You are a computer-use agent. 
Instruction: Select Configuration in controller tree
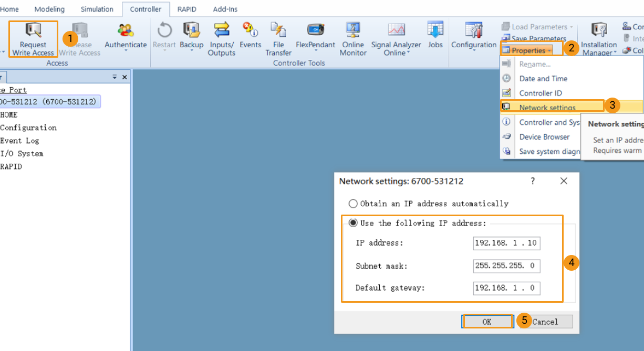(28, 127)
